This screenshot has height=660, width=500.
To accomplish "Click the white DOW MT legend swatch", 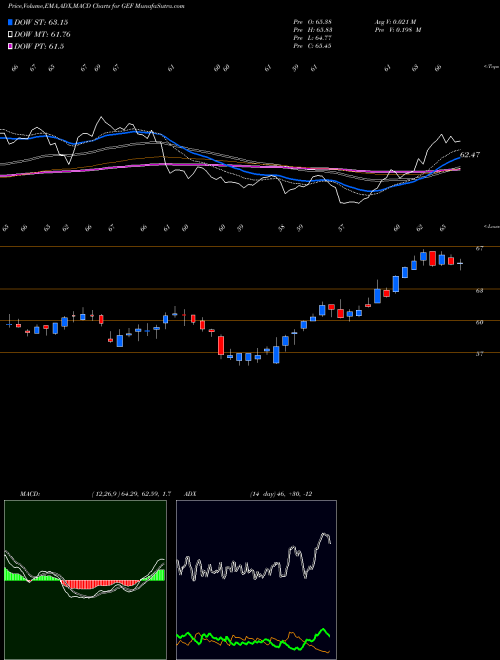I will tap(11, 35).
